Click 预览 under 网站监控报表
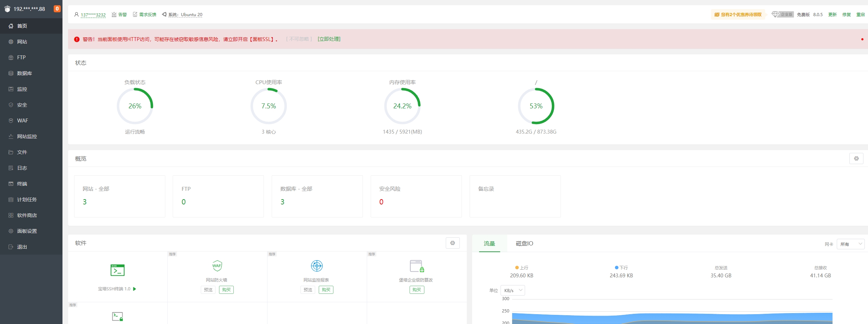Viewport: 868px width, 324px height. [308, 290]
